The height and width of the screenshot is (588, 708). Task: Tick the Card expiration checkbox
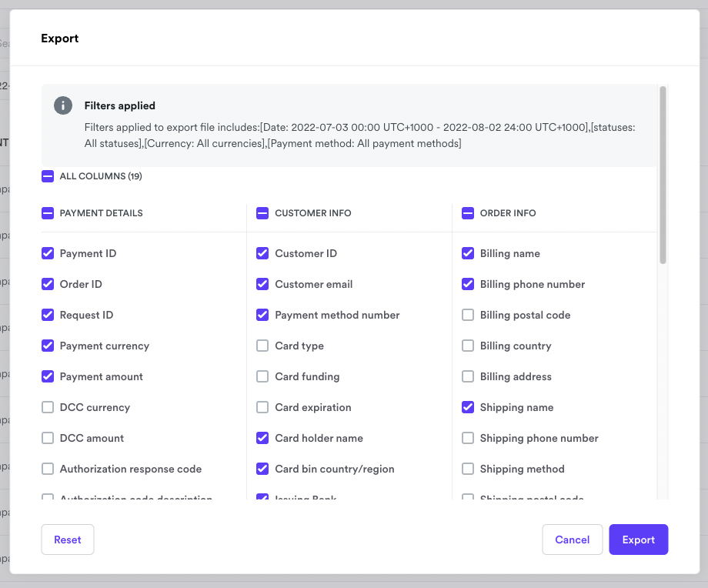[262, 407]
